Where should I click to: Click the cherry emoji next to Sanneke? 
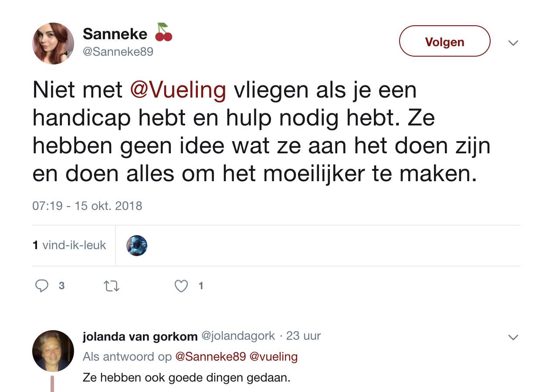[163, 32]
